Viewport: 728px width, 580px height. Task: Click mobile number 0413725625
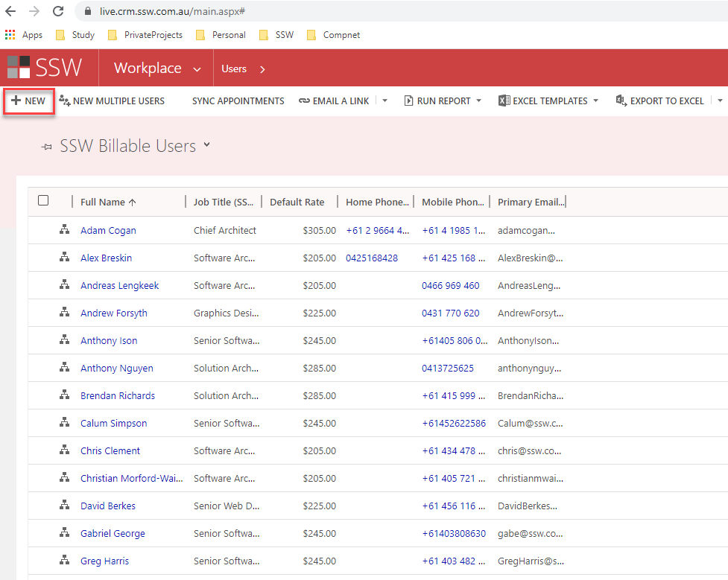coord(448,369)
